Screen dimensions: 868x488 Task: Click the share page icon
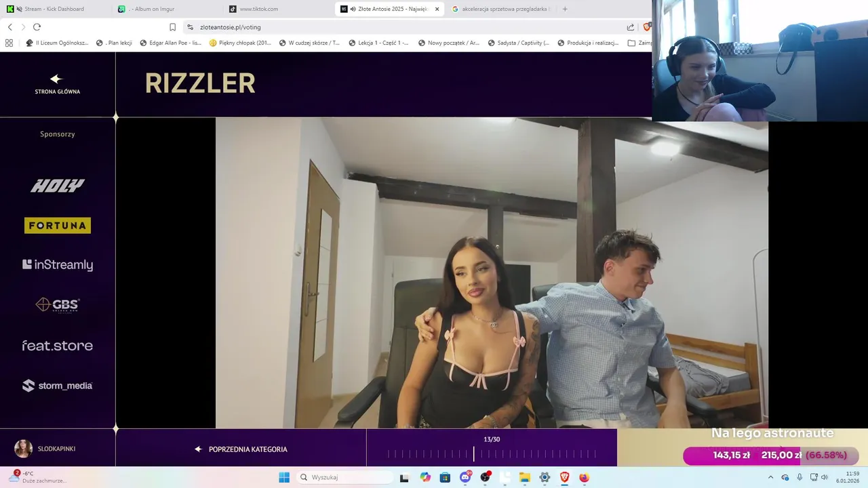[631, 27]
